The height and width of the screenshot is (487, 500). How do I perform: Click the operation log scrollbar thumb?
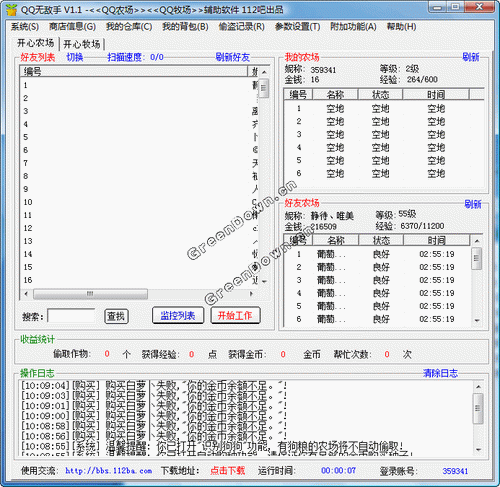click(478, 409)
